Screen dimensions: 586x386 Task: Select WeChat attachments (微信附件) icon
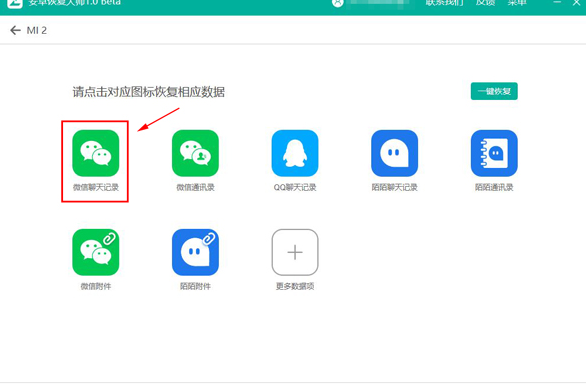tap(96, 252)
